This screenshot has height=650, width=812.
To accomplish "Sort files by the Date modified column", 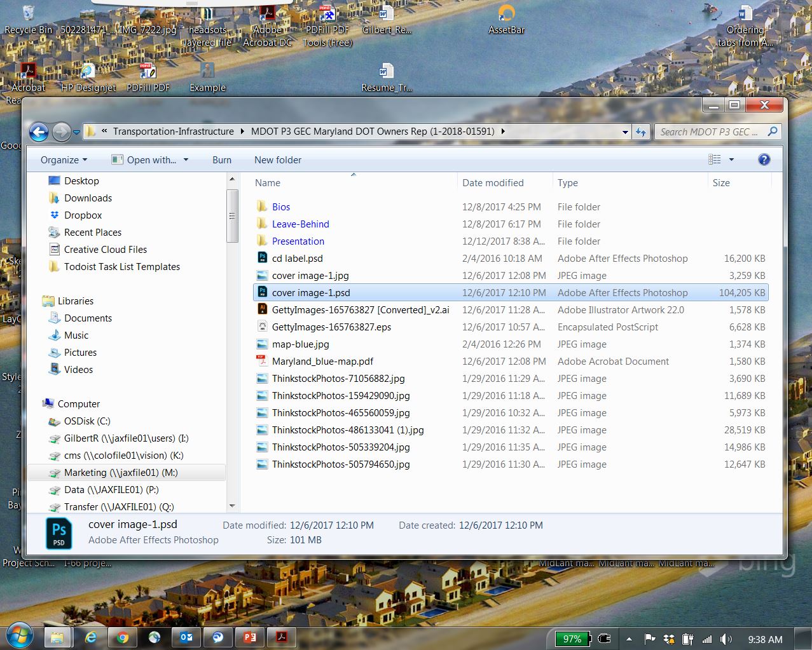I will point(493,183).
